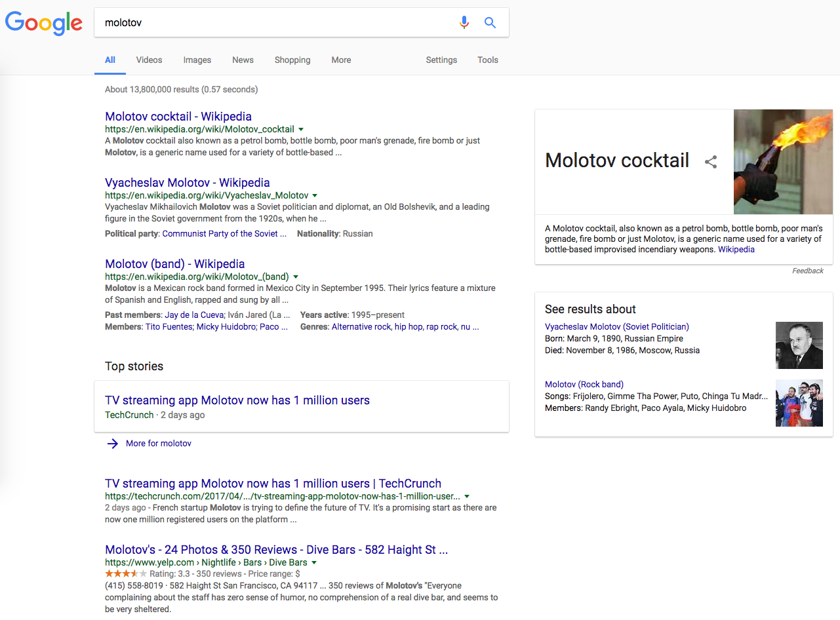840x620 pixels.
Task: Click the Google logo
Action: click(x=43, y=23)
